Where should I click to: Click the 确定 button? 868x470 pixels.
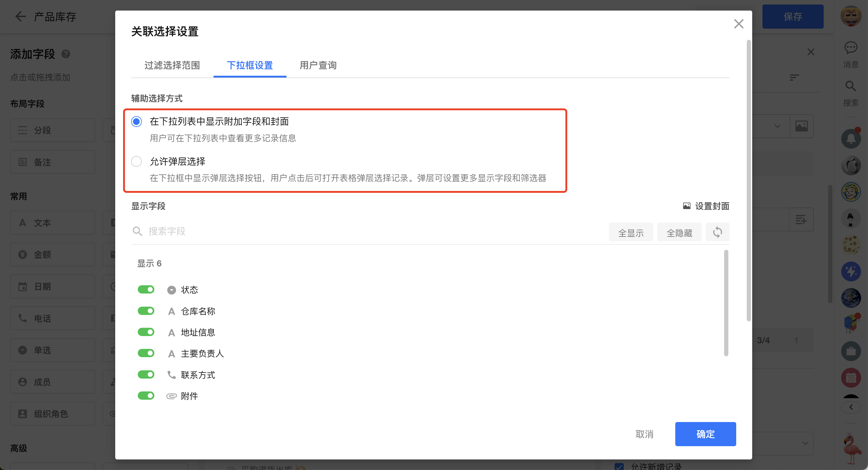(705, 434)
